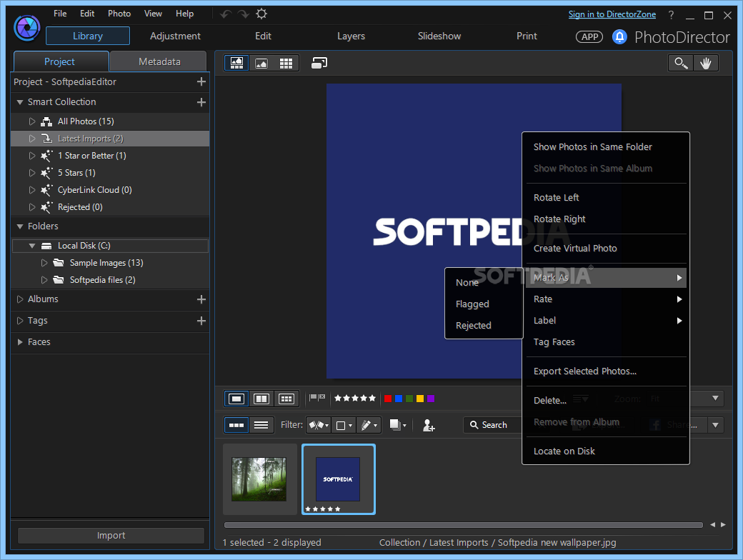This screenshot has width=743, height=560.
Task: Apply the yellow color label
Action: [x=420, y=399]
